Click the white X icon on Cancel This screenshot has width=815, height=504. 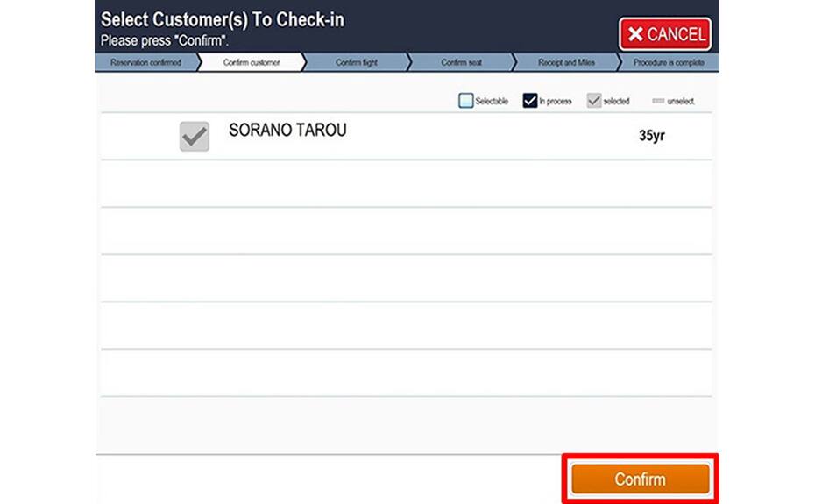point(635,34)
